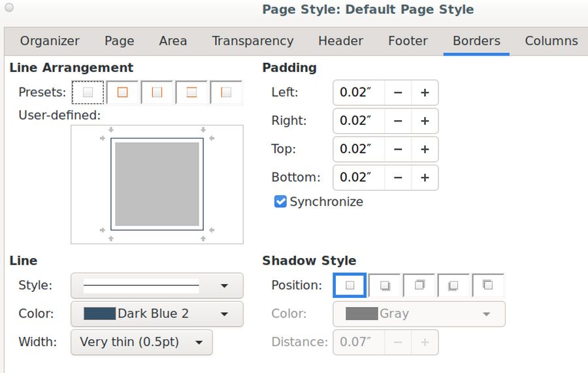
Task: Open the line Width dropdown
Action: click(x=141, y=342)
